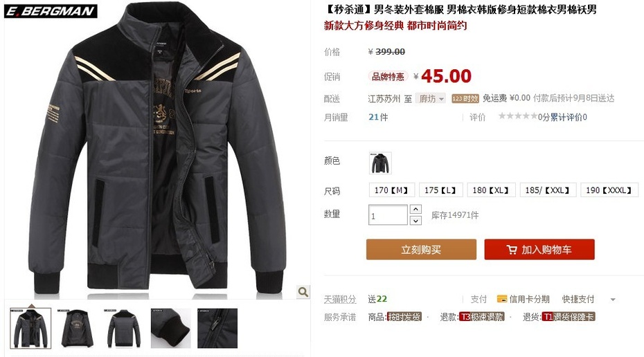The height and width of the screenshot is (357, 644).
Task: Click the E.BERGMAN brand logo
Action: click(x=51, y=10)
